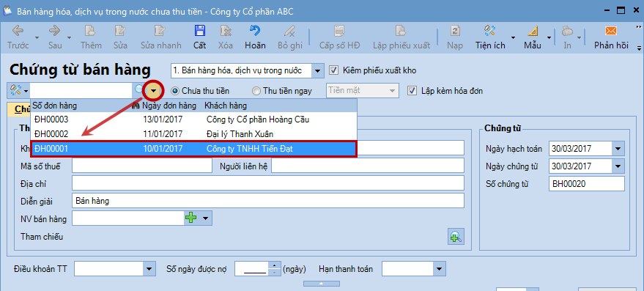Image resolution: width=644 pixels, height=291 pixels.
Task: Click the Cất save icon
Action: pos(199,32)
